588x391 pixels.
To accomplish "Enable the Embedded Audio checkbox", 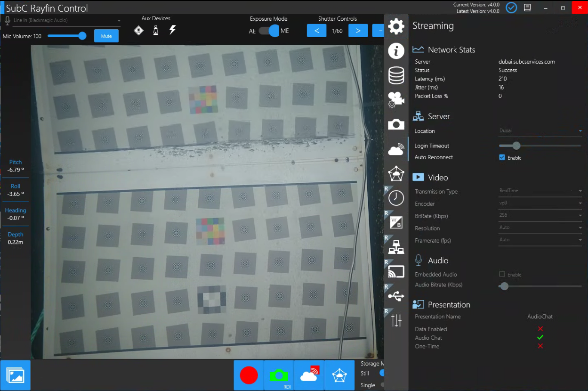I will pos(502,274).
